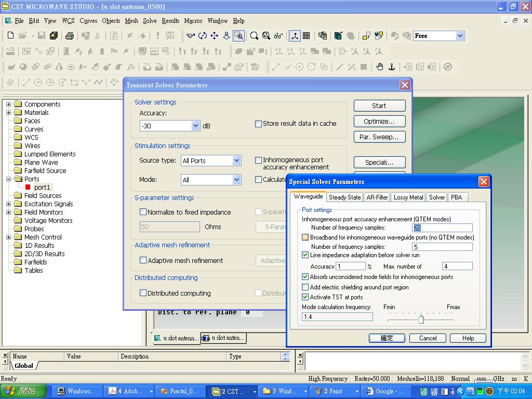Click the Par. Sweep... button
This screenshot has height=399, width=532.
pyautogui.click(x=379, y=137)
